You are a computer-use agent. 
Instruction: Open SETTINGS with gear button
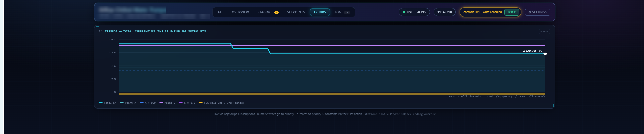pyautogui.click(x=537, y=12)
